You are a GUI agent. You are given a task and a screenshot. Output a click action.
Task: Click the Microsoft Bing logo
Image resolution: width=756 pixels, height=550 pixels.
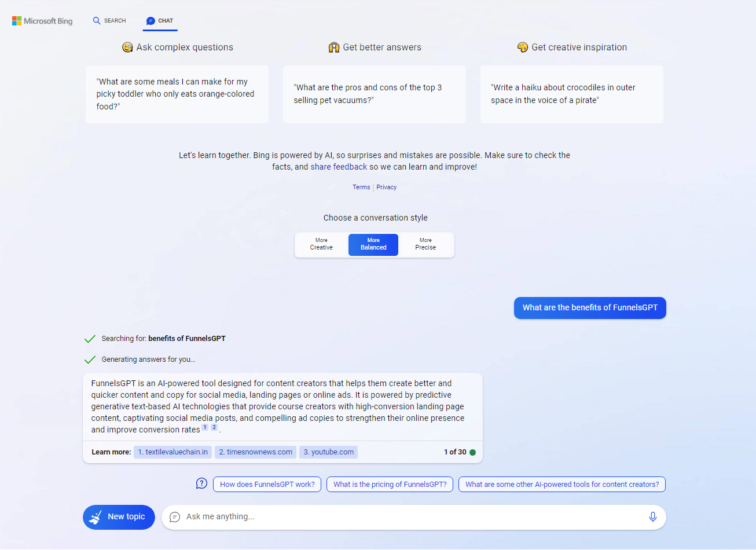click(x=42, y=21)
